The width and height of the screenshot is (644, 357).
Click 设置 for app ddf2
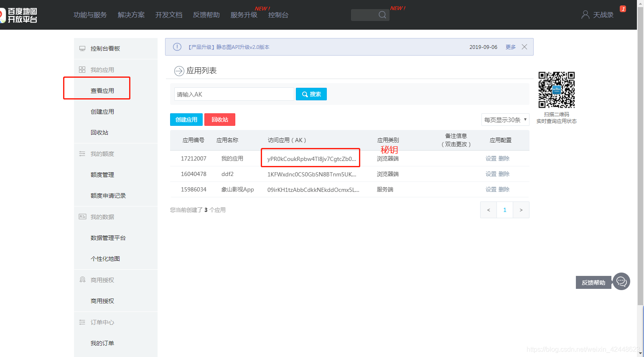tap(491, 174)
